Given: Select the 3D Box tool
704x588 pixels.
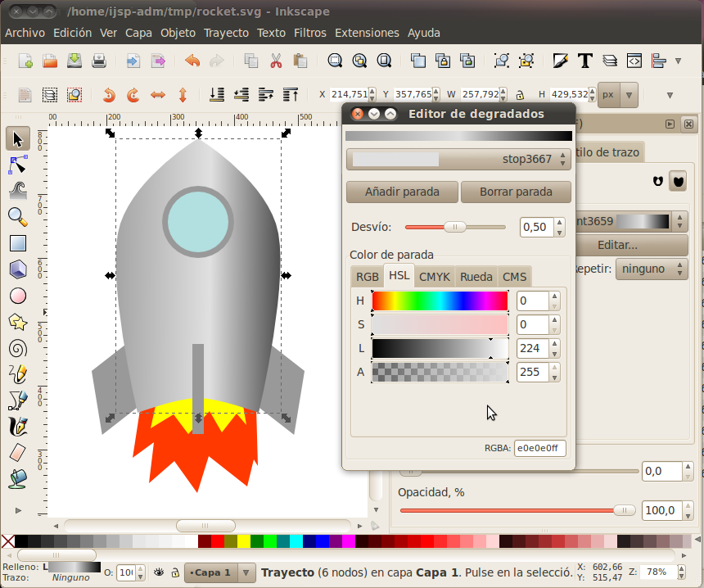Looking at the screenshot, I should [18, 269].
